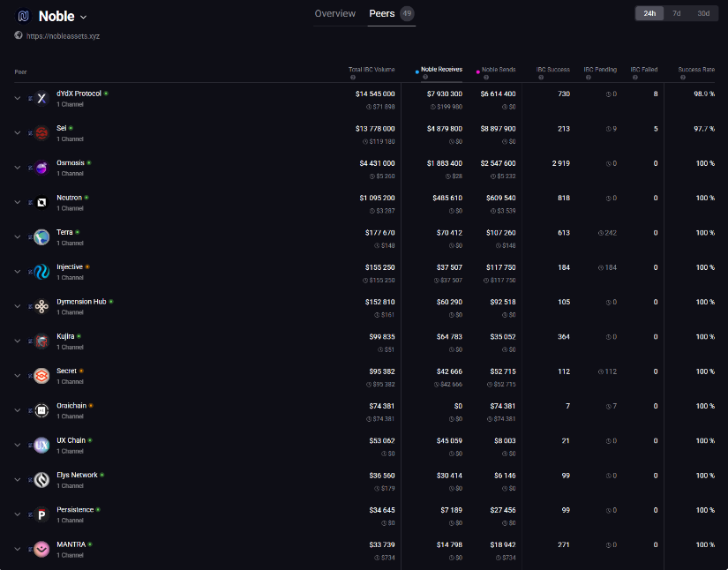Click the blue dot beside Noble Receives

click(417, 72)
